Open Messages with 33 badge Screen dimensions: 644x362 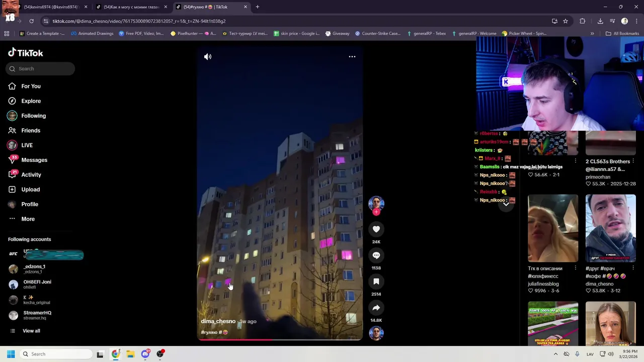coord(34,160)
